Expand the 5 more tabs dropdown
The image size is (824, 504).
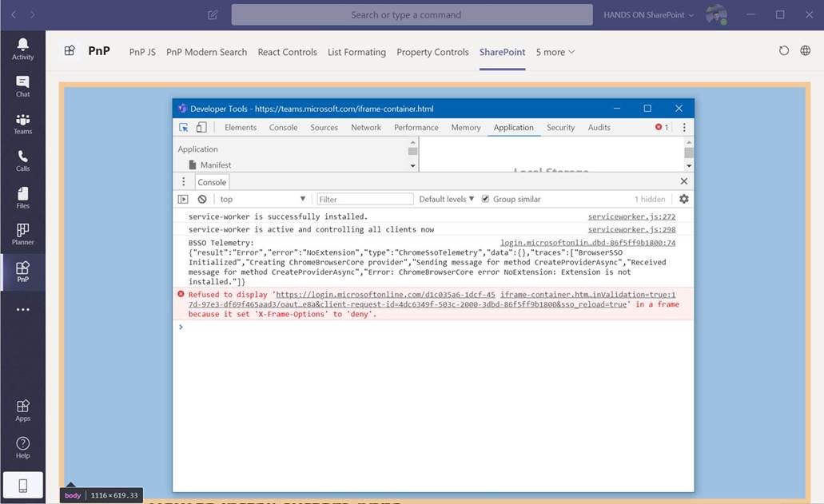pyautogui.click(x=555, y=52)
